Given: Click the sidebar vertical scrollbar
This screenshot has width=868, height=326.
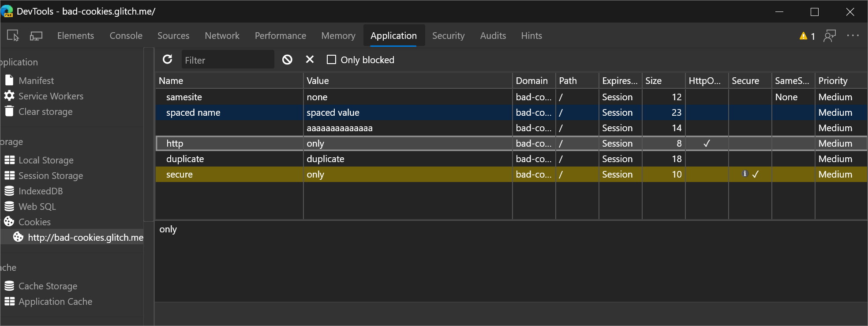Looking at the screenshot, I should 149,135.
